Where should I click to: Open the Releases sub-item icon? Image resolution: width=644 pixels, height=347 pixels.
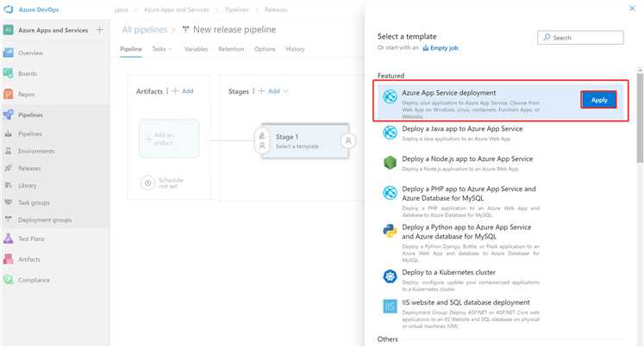coord(9,168)
